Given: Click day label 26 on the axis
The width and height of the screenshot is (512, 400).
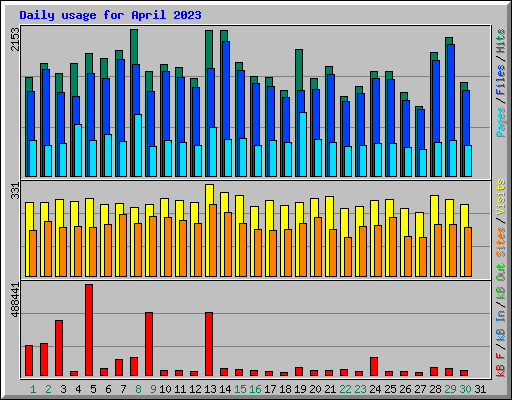Looking at the screenshot, I should point(405,389).
